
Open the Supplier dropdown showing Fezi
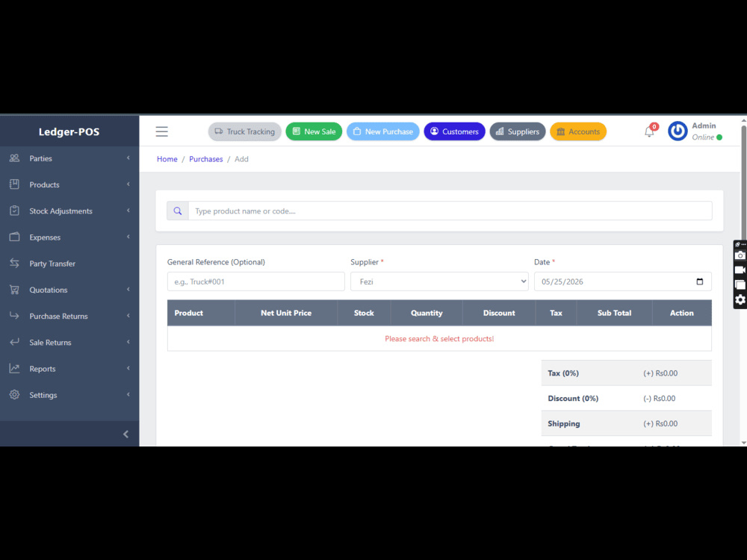[439, 281]
